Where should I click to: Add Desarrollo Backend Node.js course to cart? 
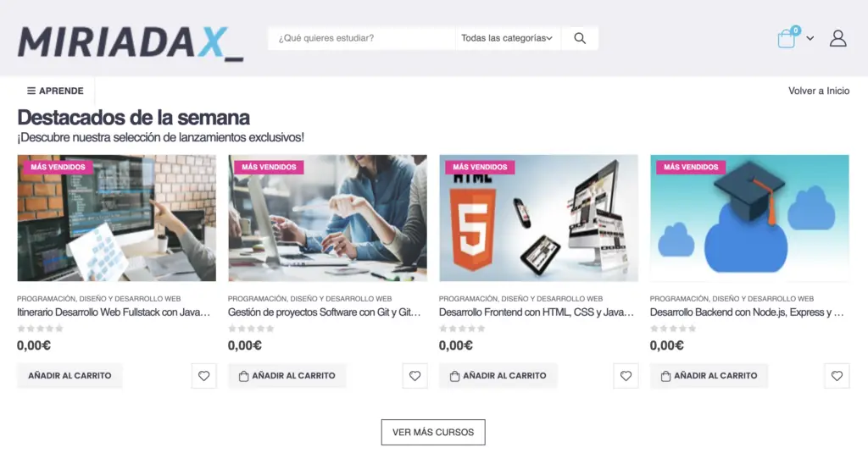point(709,376)
